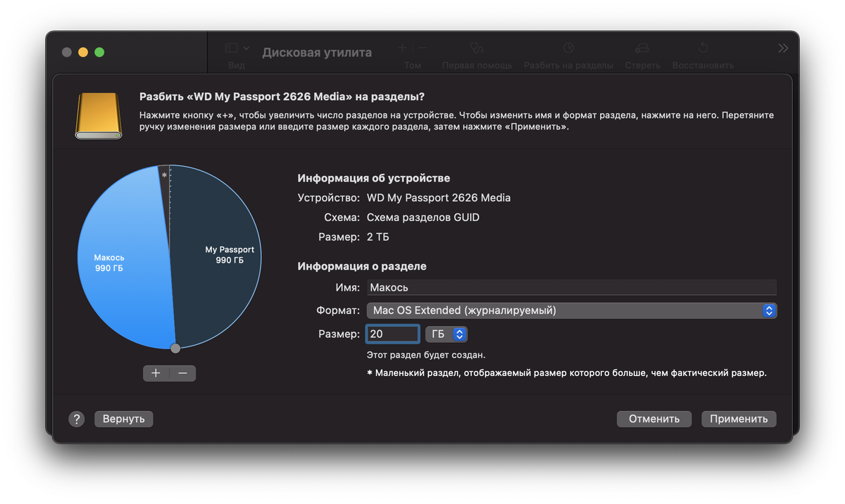Confirm with the Применить button

739,419
